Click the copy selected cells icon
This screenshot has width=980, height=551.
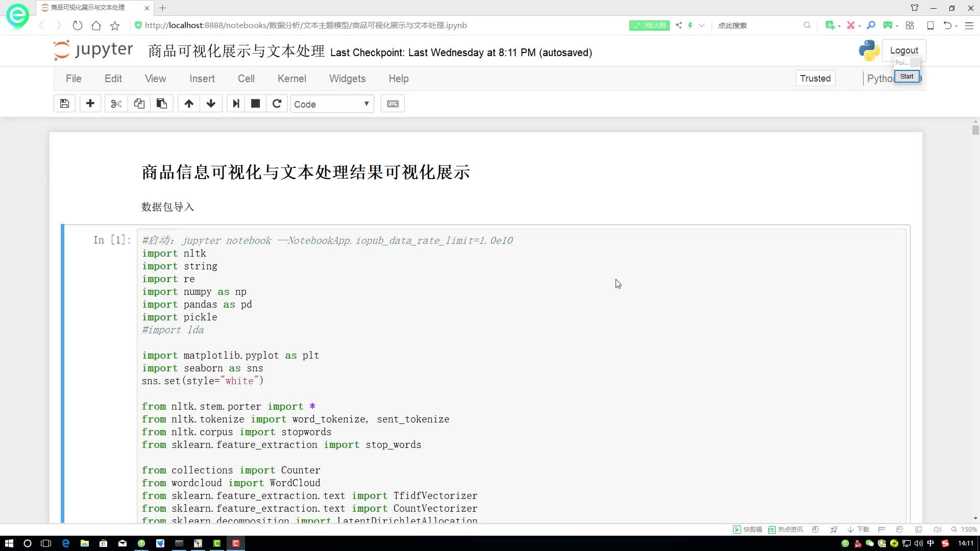click(x=139, y=104)
